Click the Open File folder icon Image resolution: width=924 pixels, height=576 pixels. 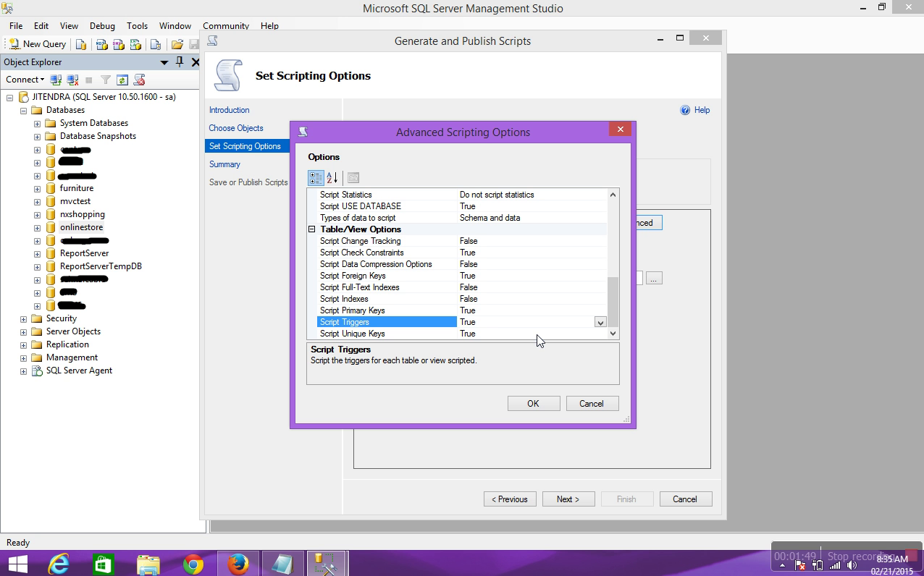[x=177, y=44]
